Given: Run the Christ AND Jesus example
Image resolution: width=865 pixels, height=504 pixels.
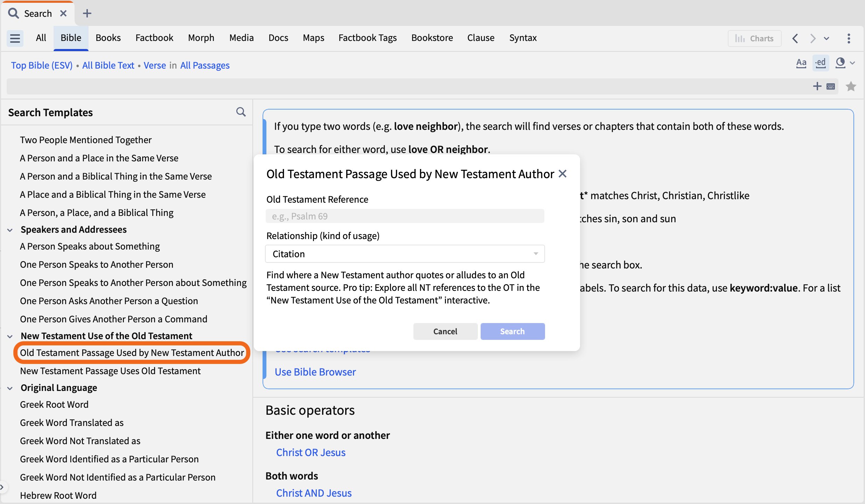Looking at the screenshot, I should point(314,493).
